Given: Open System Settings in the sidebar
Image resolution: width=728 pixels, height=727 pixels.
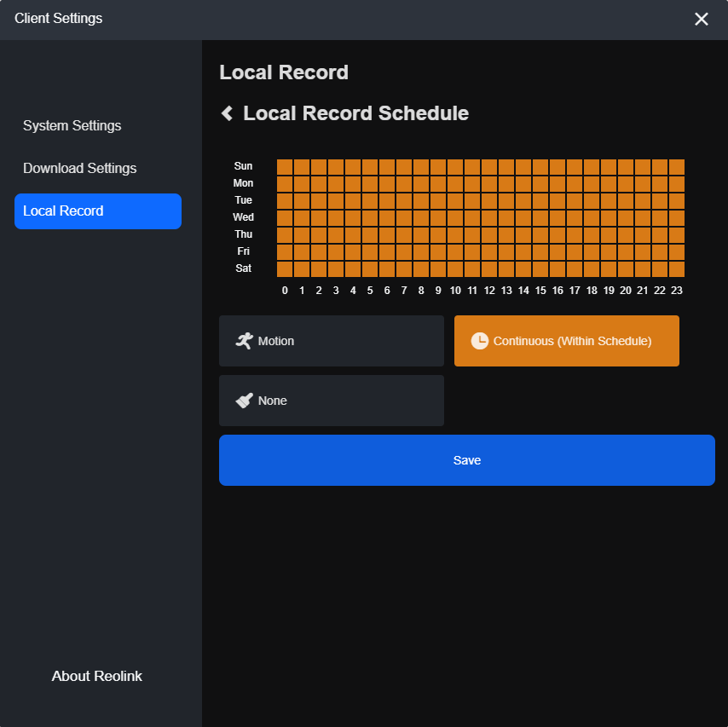Looking at the screenshot, I should click(x=72, y=125).
